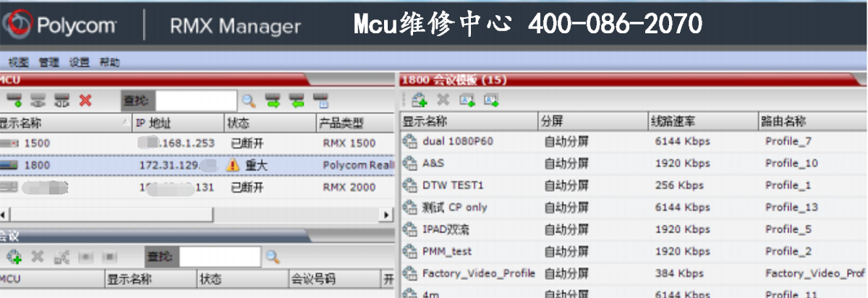
Task: Sort templates by 路由名称 column
Action: pos(812,122)
